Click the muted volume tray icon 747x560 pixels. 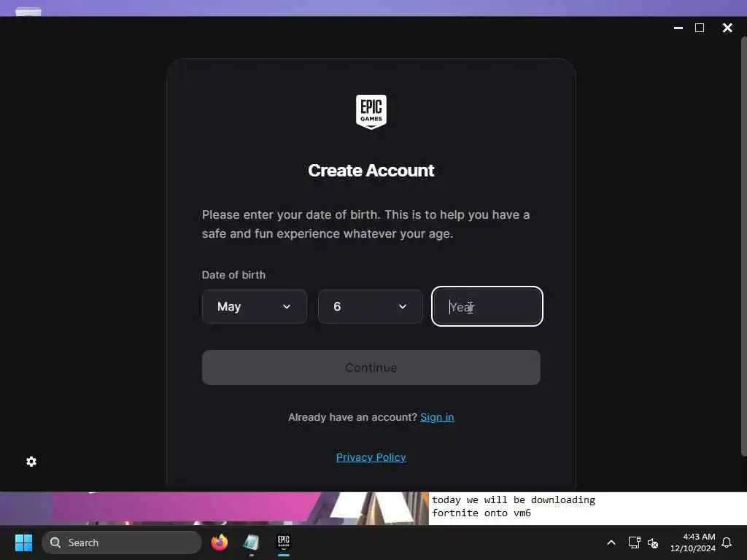point(653,542)
